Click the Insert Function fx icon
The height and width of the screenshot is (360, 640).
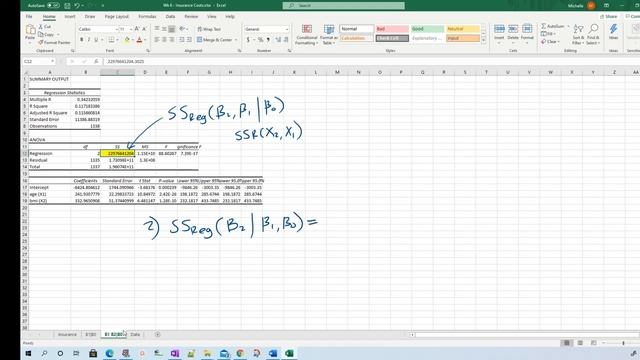(96, 61)
